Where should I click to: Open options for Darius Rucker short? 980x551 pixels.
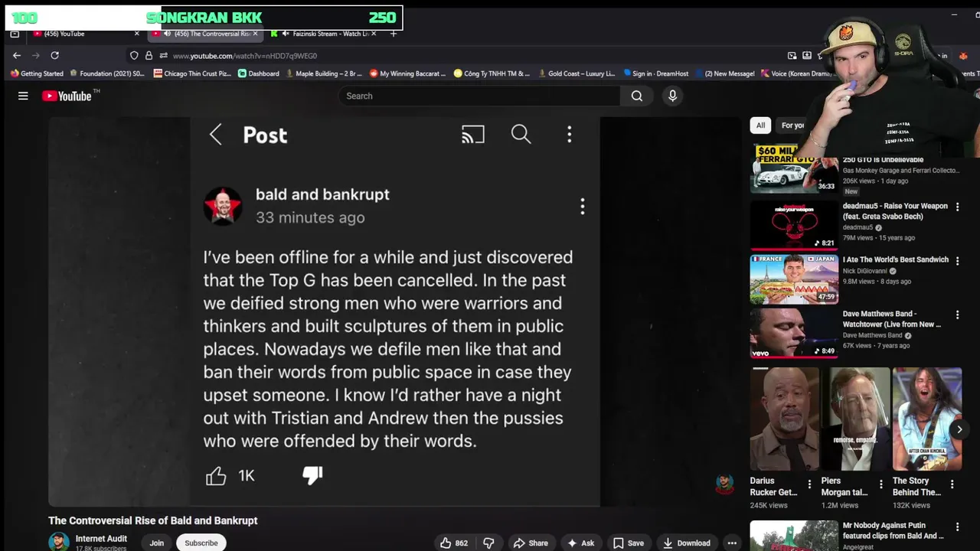pyautogui.click(x=810, y=484)
